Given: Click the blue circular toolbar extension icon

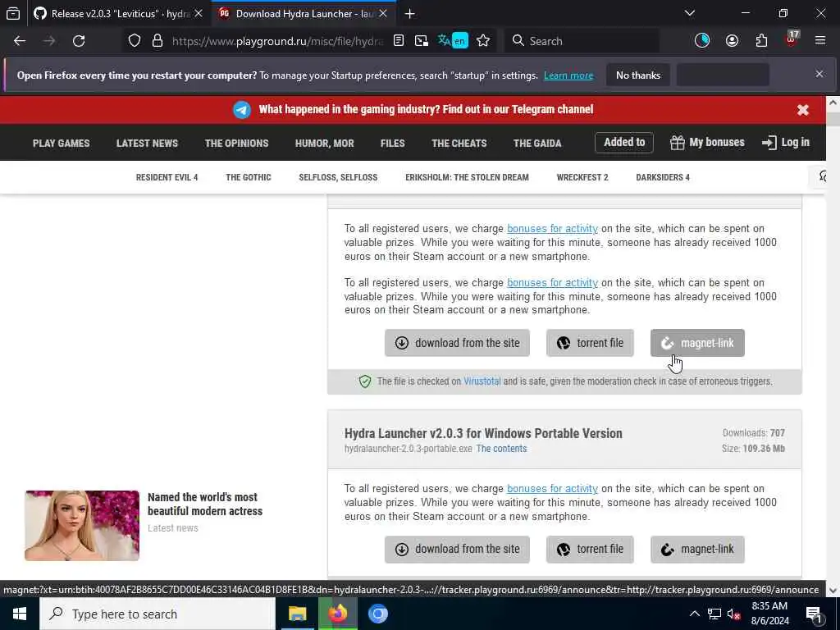Looking at the screenshot, I should [702, 41].
